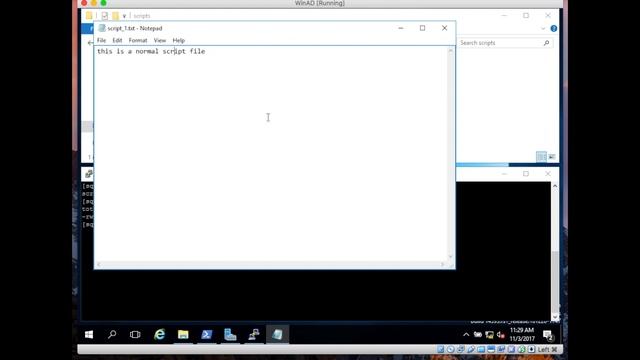Viewport: 640px width, 360px height.
Task: Open the View menu in Notepad
Action: coord(160,40)
